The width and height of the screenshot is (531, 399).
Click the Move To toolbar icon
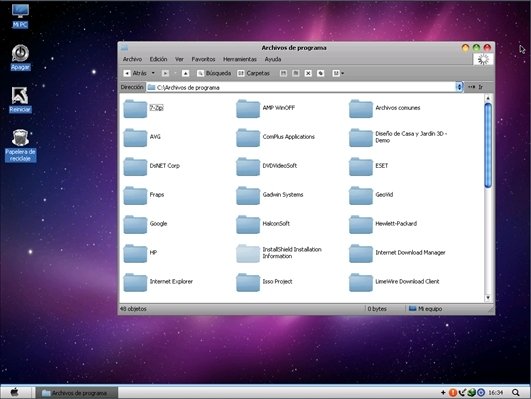283,73
